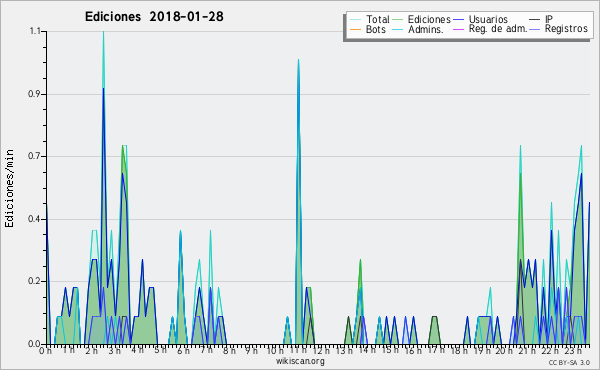The height and width of the screenshot is (370, 600).
Task: Select the 'Bots' legend label
Action: [376, 29]
